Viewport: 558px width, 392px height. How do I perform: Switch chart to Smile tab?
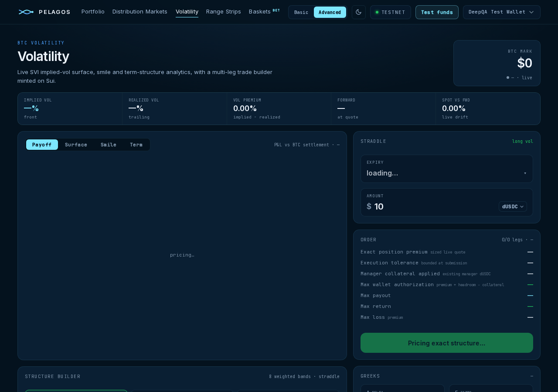point(109,145)
